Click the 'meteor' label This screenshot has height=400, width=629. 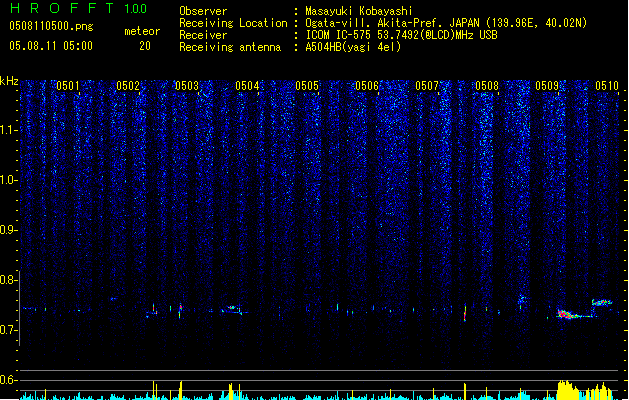[x=142, y=31]
